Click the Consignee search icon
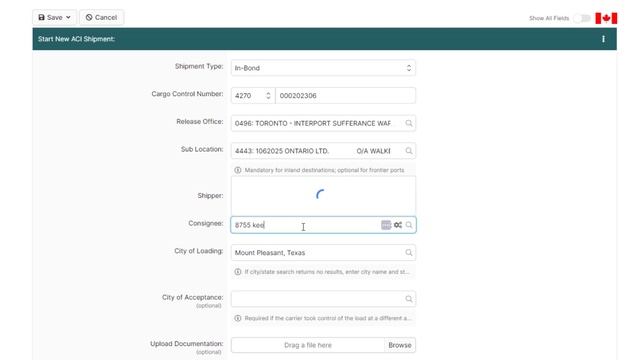 click(x=409, y=225)
